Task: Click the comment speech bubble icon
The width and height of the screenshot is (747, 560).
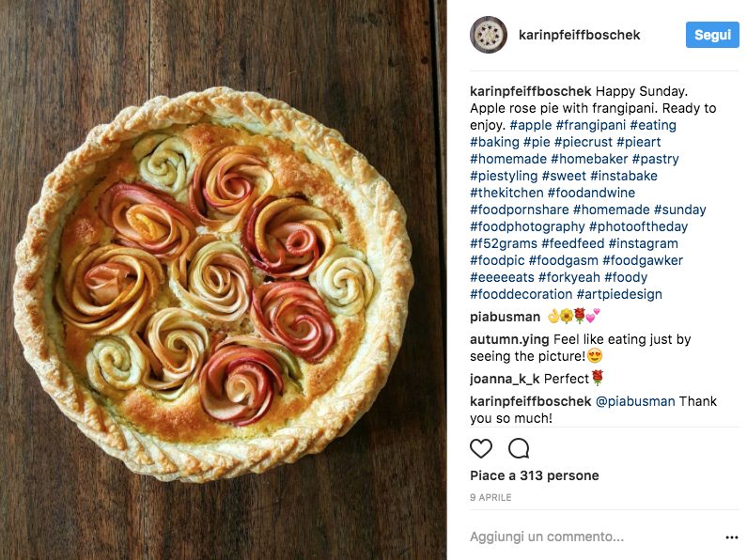Action: click(x=519, y=448)
